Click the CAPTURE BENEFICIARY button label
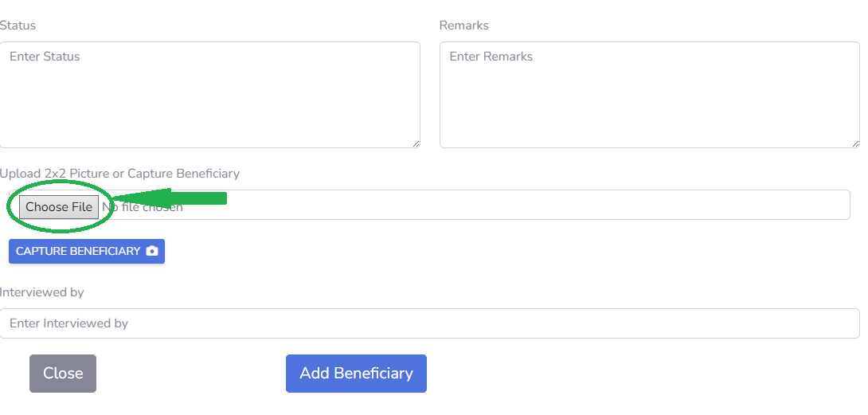Screen dimensions: 868x415 click(x=78, y=251)
